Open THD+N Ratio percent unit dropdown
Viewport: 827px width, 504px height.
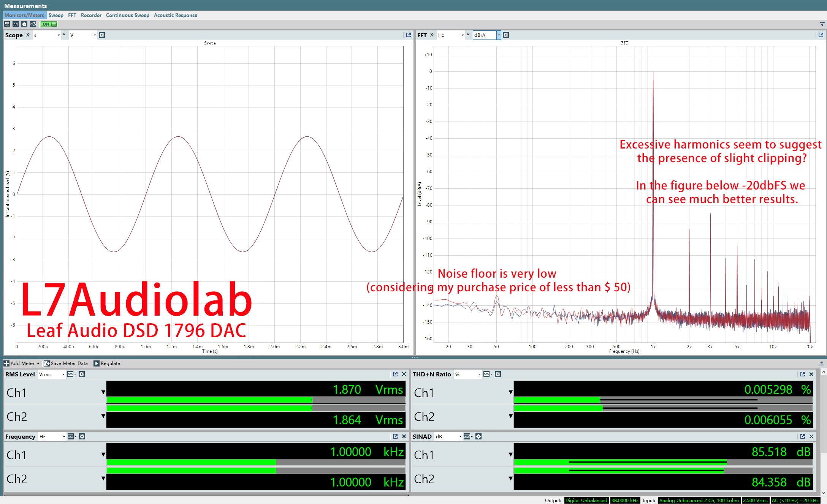coord(468,374)
